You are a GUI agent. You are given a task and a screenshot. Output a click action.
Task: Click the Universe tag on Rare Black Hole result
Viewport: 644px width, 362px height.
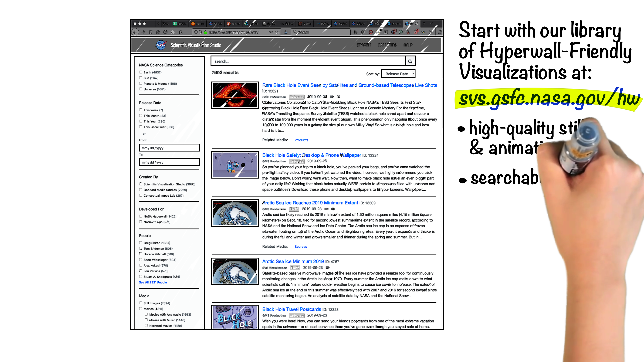(297, 97)
